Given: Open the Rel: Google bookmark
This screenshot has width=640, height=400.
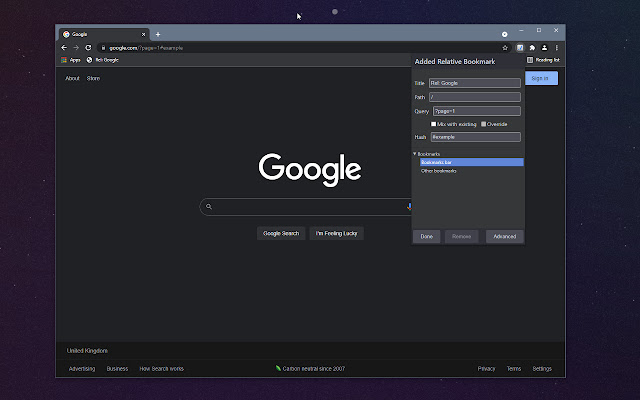Looking at the screenshot, I should (x=102, y=60).
